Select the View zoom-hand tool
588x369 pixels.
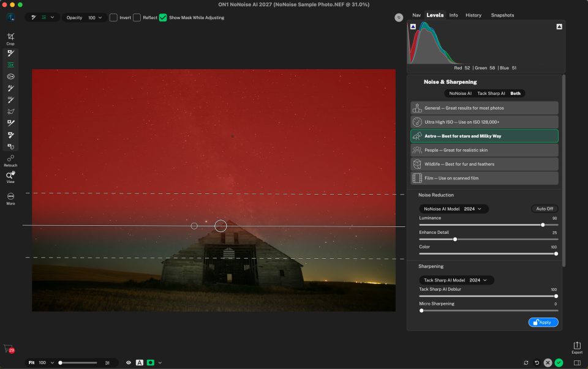(10, 177)
